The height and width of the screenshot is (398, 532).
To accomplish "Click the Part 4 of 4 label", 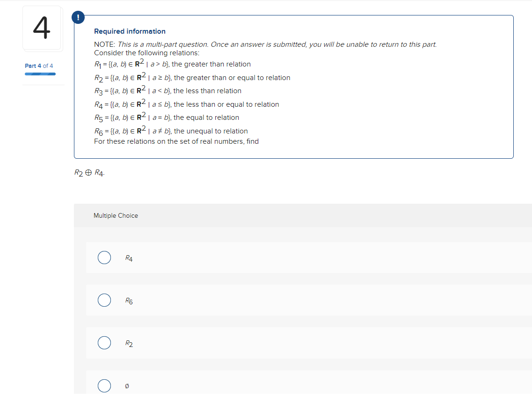I will (x=39, y=66).
